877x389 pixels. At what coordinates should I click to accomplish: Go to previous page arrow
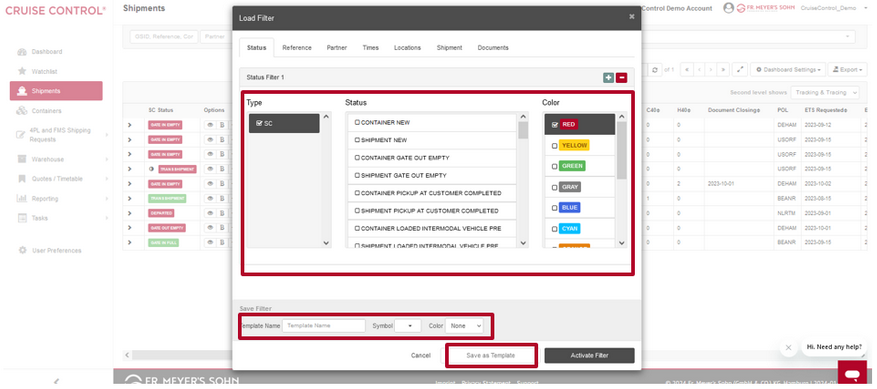(x=699, y=70)
